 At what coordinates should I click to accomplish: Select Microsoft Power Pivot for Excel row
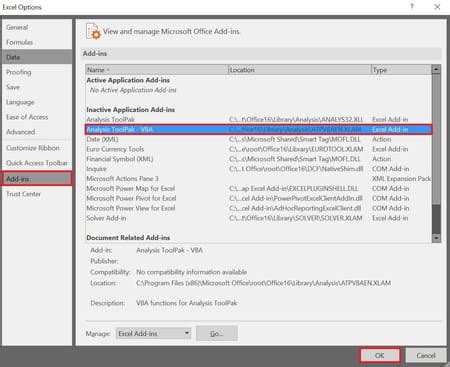258,198
